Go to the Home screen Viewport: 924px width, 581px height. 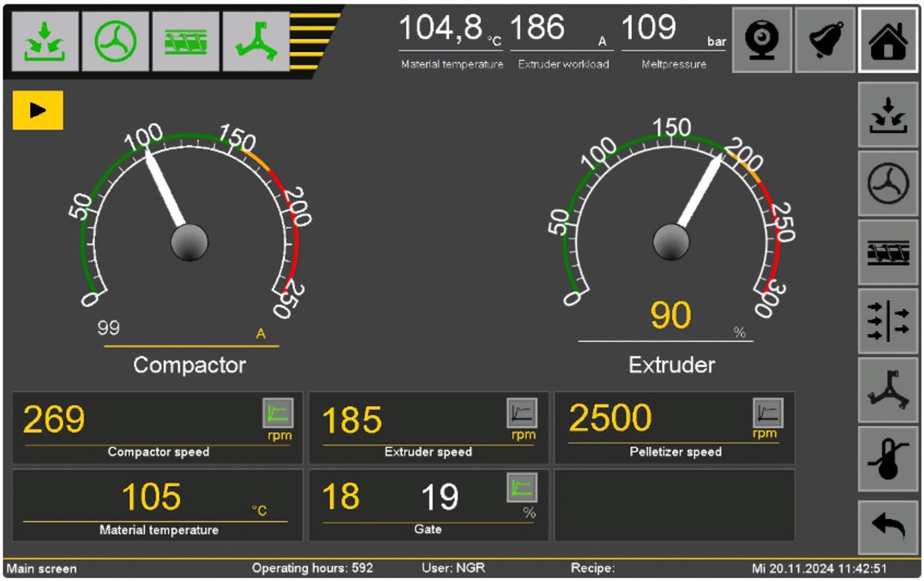click(887, 40)
